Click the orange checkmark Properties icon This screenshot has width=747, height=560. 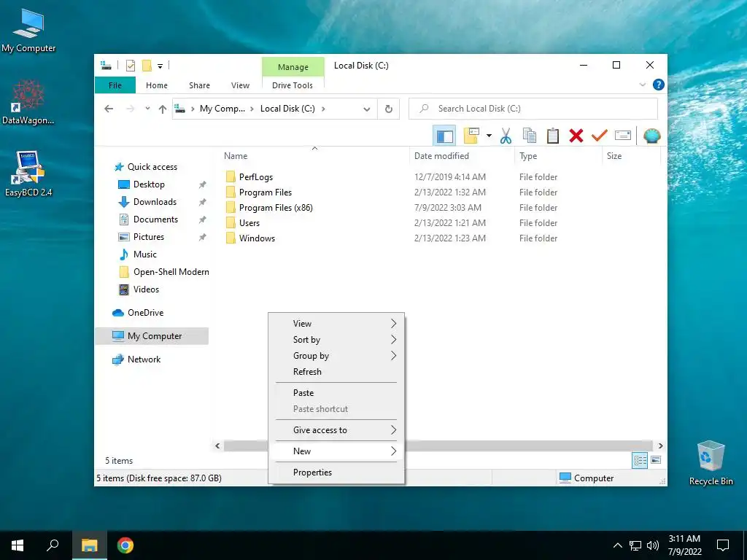[600, 136]
